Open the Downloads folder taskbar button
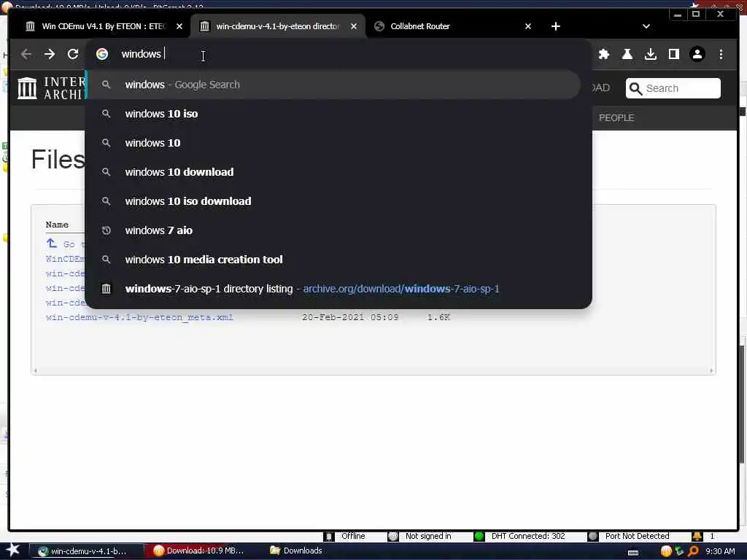Viewport: 747px width, 560px height. coord(296,551)
